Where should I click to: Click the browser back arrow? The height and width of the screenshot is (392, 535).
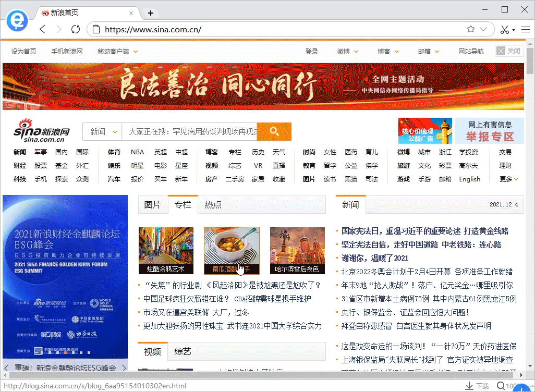point(43,29)
